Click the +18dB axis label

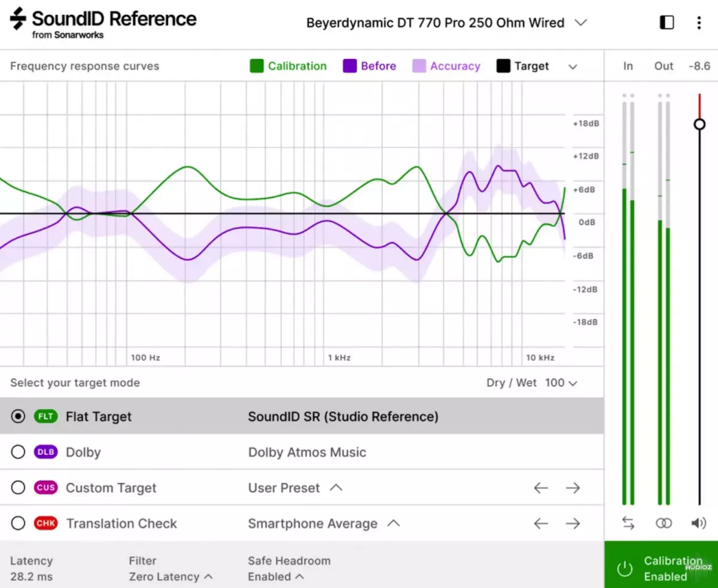[586, 123]
